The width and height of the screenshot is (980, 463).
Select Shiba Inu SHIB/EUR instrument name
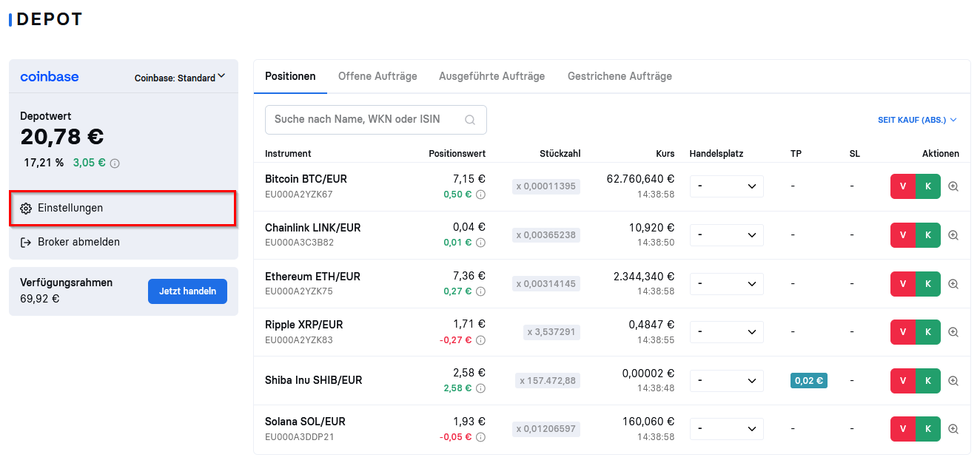click(x=314, y=380)
